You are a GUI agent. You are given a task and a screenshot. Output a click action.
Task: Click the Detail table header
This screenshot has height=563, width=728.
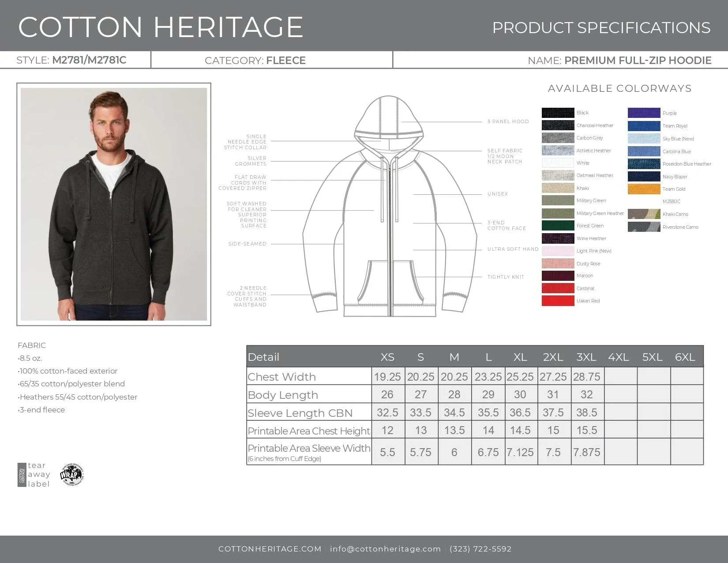click(263, 357)
